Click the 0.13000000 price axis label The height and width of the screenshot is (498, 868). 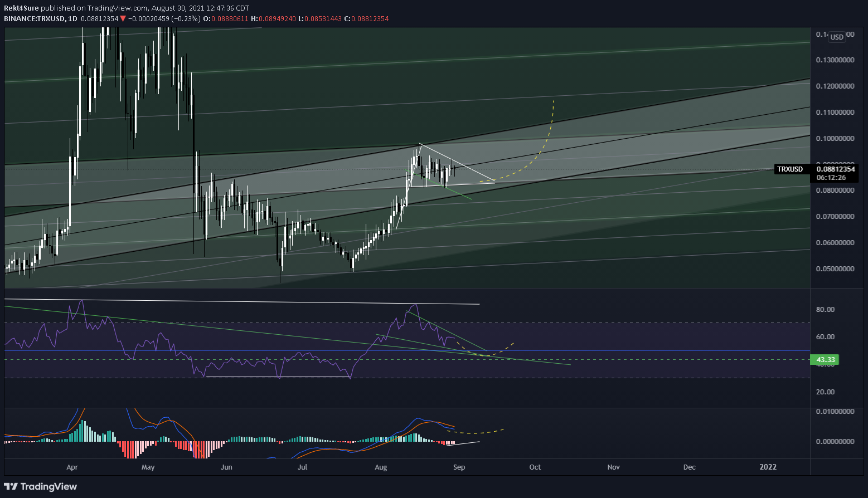(835, 60)
